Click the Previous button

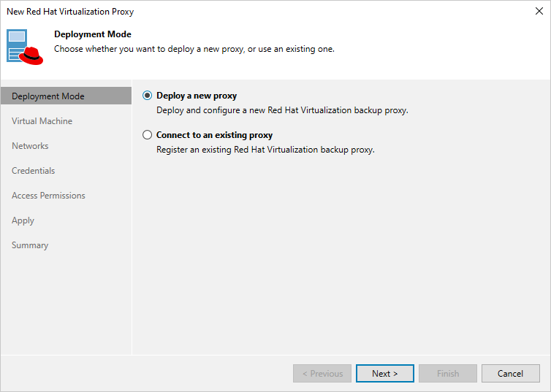322,374
